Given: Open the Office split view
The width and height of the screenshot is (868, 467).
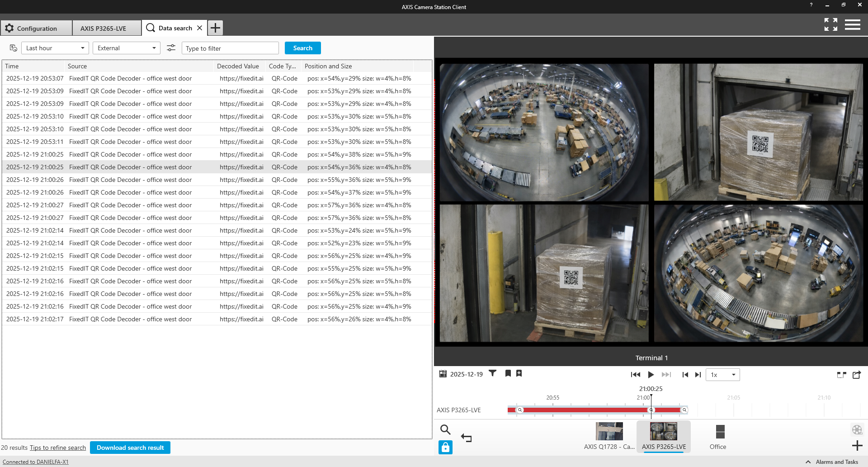Looking at the screenshot, I should point(718,437).
